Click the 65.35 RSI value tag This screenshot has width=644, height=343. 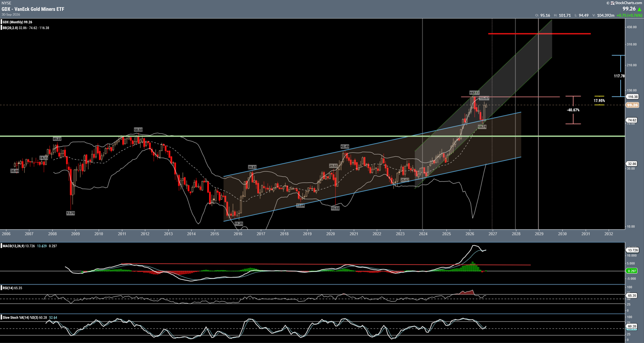click(x=632, y=296)
